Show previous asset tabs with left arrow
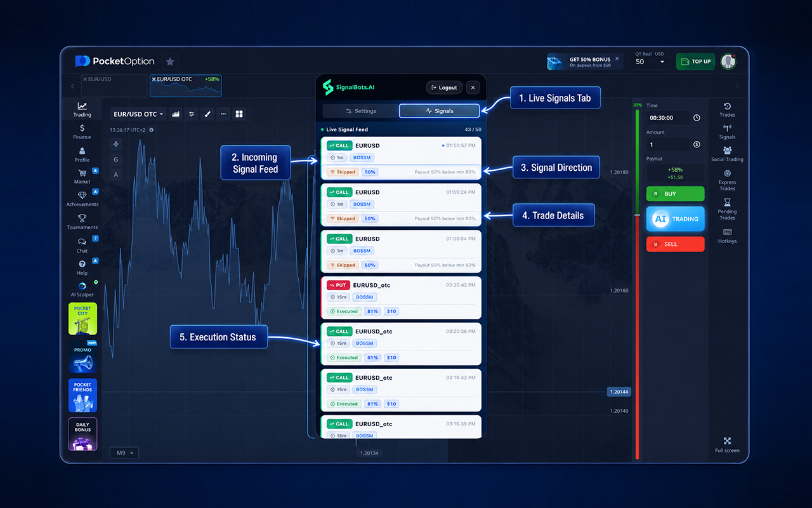 [72, 86]
